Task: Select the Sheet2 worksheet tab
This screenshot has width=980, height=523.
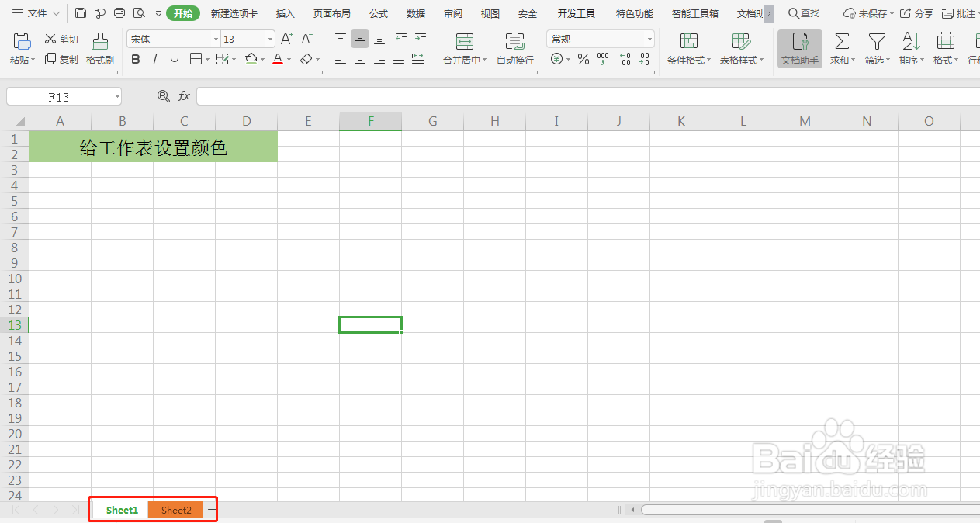Action: (176, 510)
